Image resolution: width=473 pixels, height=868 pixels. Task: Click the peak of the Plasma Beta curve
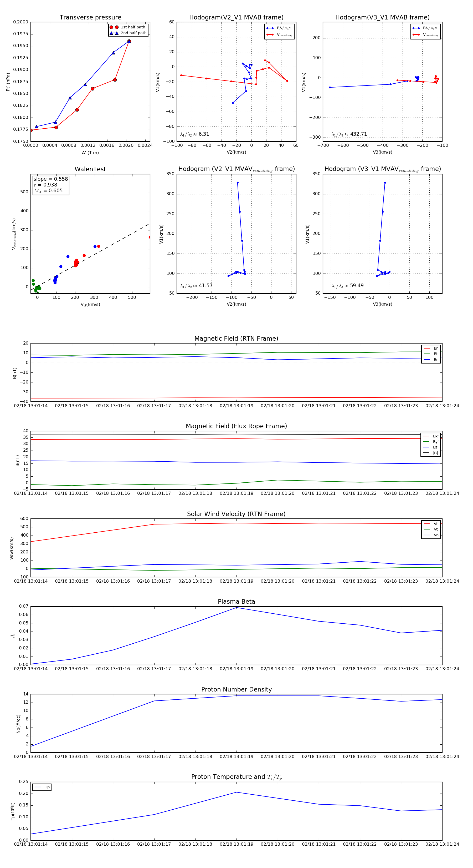(x=236, y=608)
